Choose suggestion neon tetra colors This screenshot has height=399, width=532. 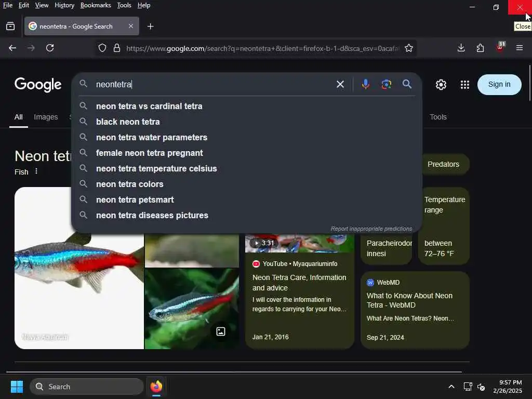[247, 184]
